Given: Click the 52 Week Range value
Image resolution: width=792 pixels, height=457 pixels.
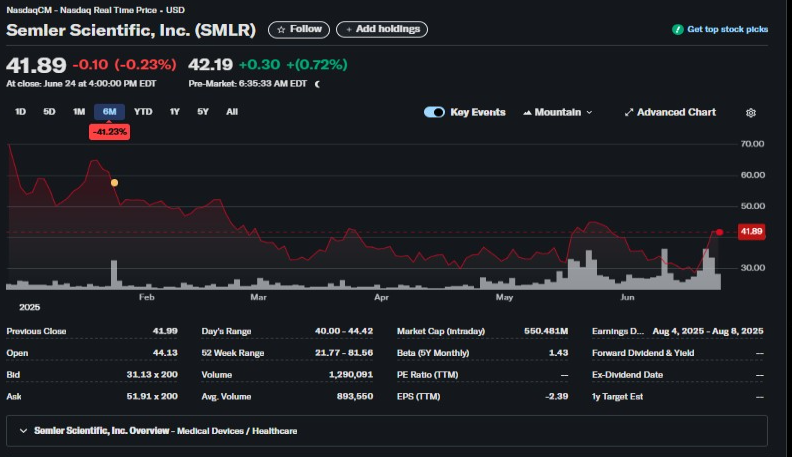Looking at the screenshot, I should [344, 353].
